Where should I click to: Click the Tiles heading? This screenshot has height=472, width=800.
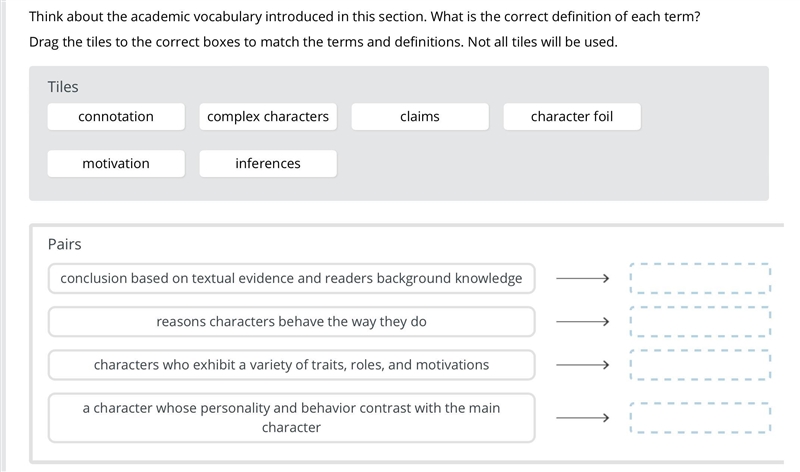(63, 87)
